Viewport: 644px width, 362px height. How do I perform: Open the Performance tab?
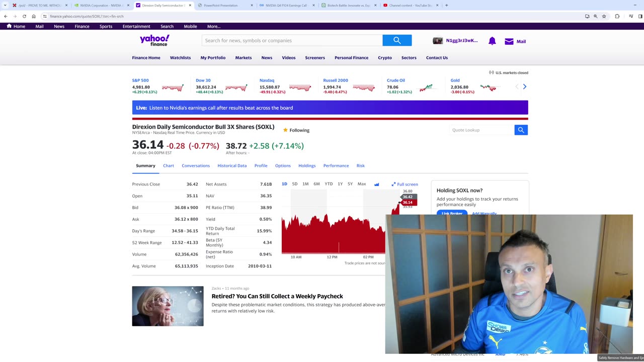click(336, 165)
